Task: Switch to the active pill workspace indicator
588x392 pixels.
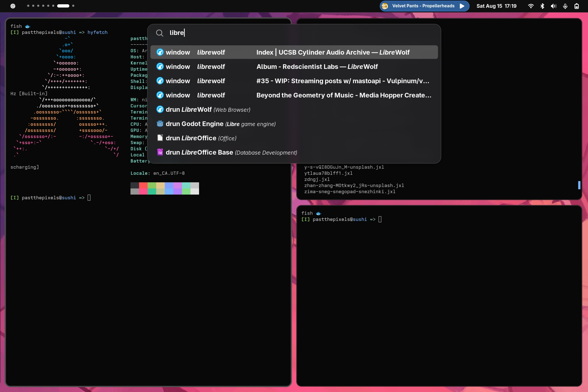Action: click(63, 6)
